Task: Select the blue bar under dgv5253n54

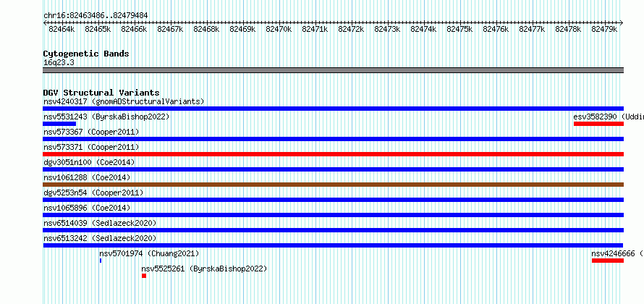Action: pos(333,200)
